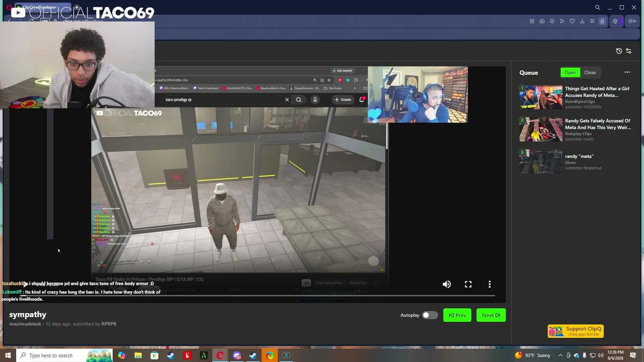This screenshot has height=362, width=644.
Task: Expand the system tray hidden icons chevron
Action: (x=560, y=355)
